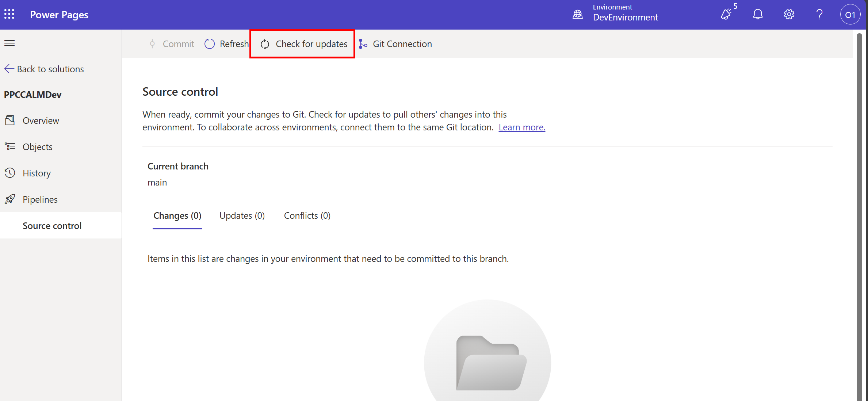The width and height of the screenshot is (868, 401).
Task: Navigate to Objects in sidebar
Action: click(x=37, y=147)
